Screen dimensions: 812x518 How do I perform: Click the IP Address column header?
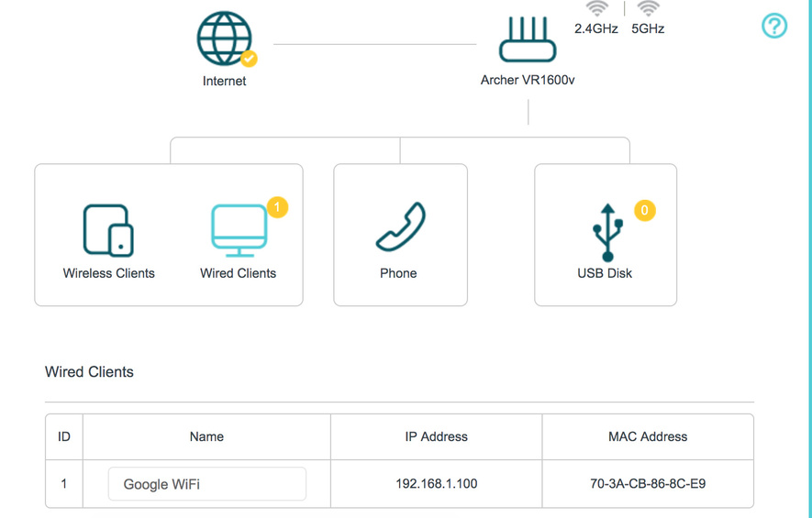(x=437, y=436)
